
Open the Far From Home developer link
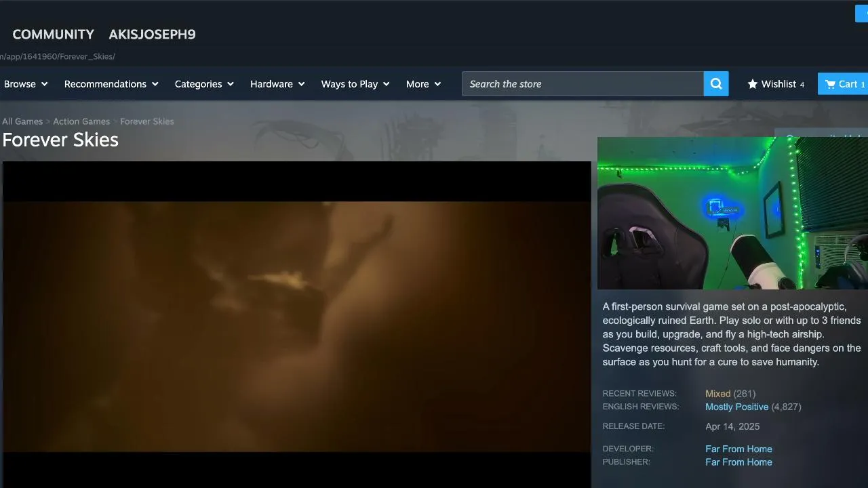pos(738,449)
